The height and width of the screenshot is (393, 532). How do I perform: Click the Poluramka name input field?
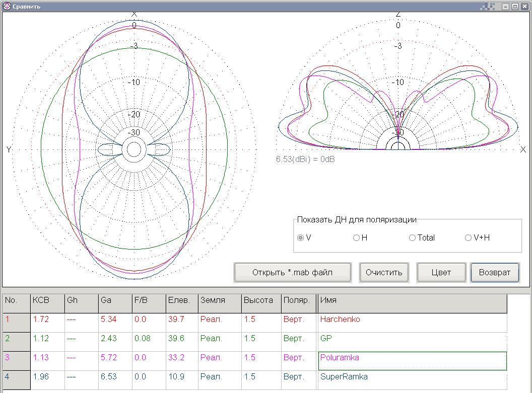[412, 361]
